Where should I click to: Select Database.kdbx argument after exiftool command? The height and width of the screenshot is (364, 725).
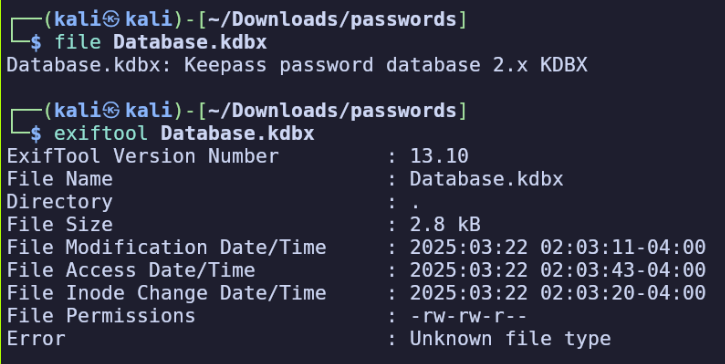[238, 133]
